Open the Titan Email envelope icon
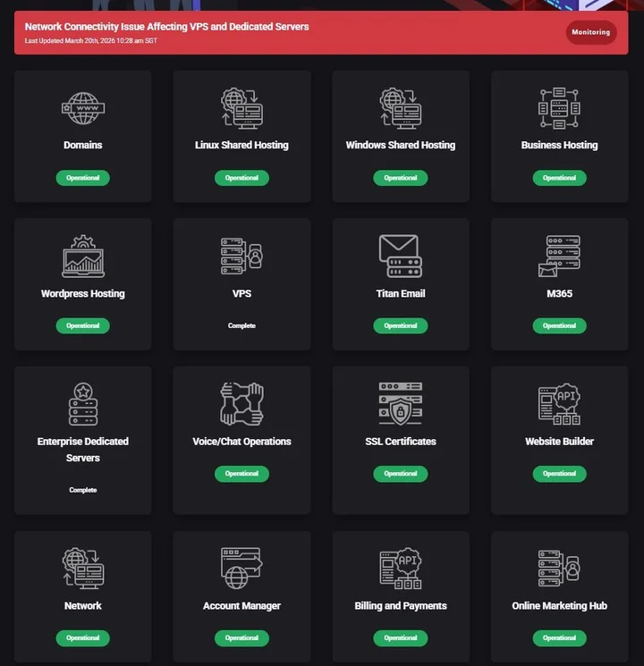This screenshot has height=666, width=644. click(x=401, y=257)
